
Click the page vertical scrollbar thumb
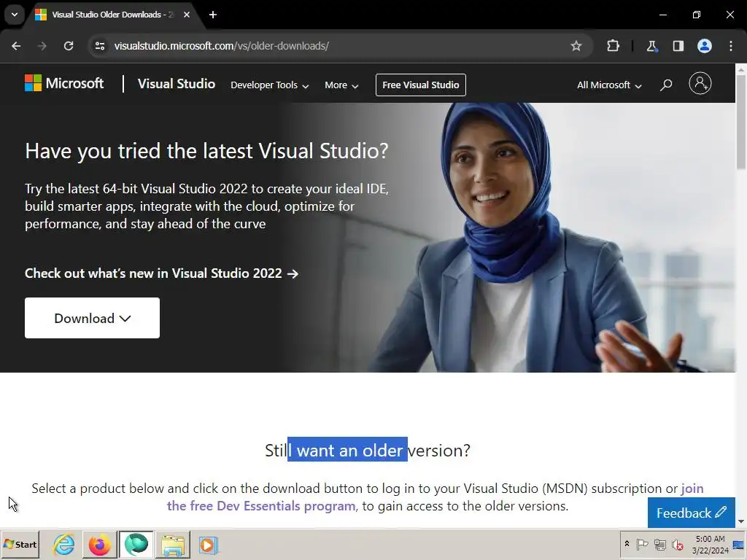[x=741, y=122]
